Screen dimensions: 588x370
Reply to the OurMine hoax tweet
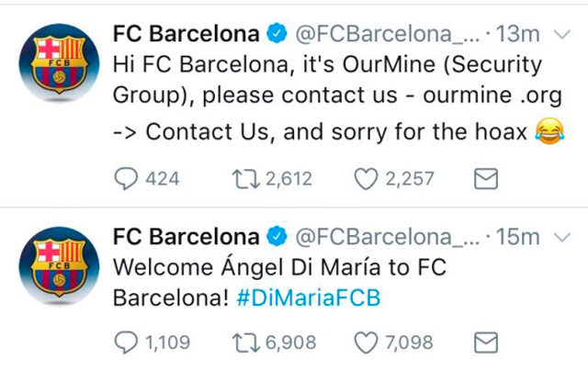(126, 179)
